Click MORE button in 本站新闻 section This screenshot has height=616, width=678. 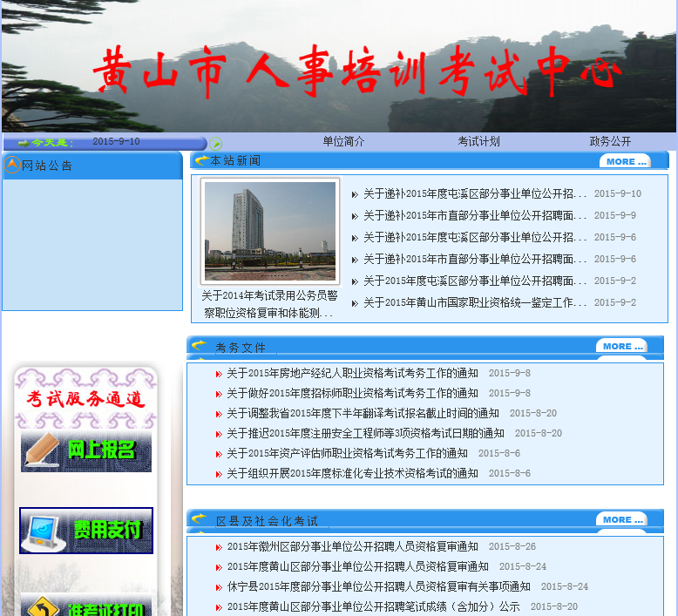(x=625, y=161)
